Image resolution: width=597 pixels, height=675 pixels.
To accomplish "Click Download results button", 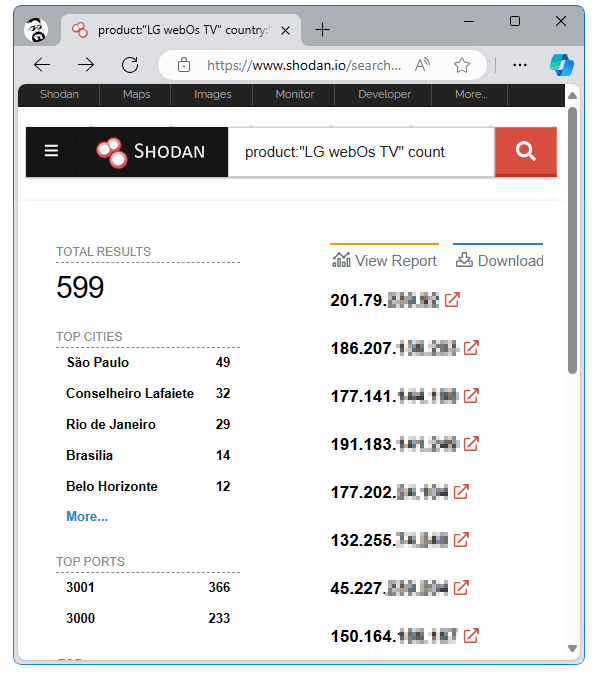I will click(499, 260).
